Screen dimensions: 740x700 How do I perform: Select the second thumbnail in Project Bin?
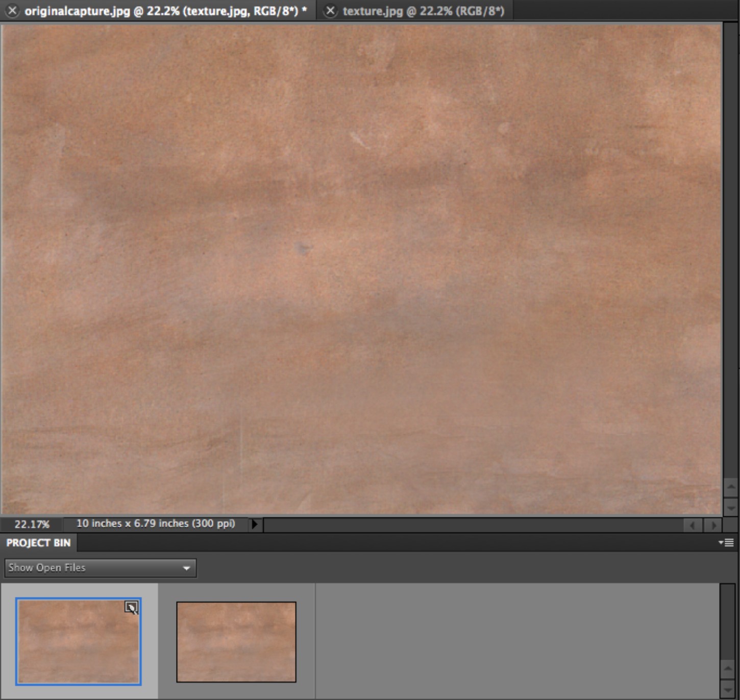(x=236, y=642)
